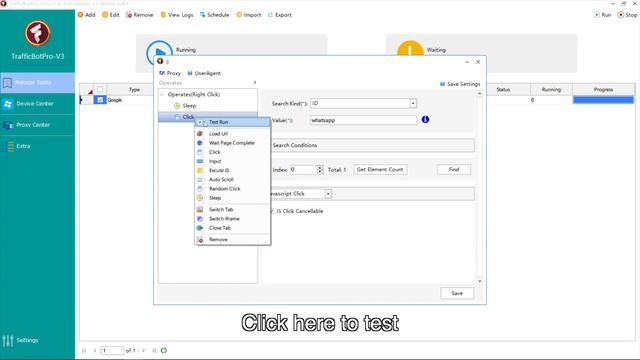Choose Sleep from the context menu
Screen dimensions: 640x360
(x=233, y=198)
